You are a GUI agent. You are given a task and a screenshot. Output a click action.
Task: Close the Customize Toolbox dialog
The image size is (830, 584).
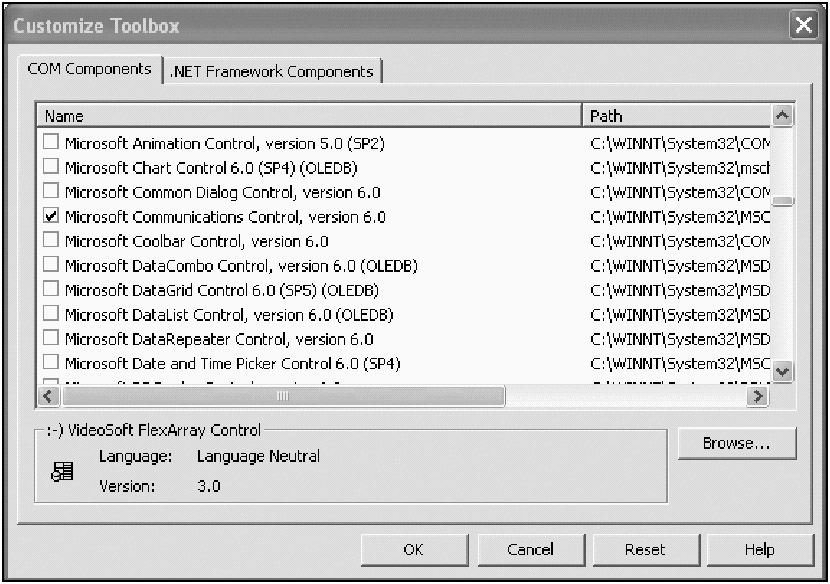pyautogui.click(x=803, y=25)
